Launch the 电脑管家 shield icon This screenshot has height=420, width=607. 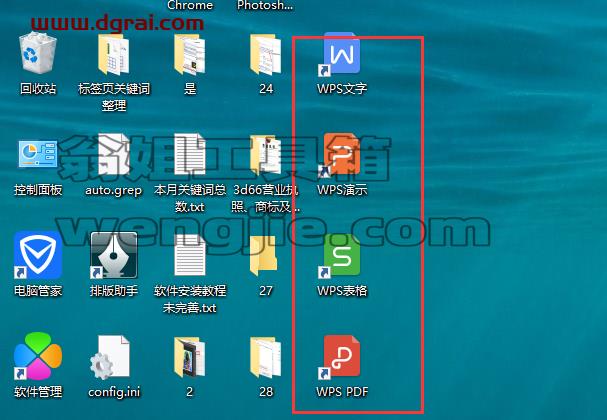pyautogui.click(x=38, y=255)
